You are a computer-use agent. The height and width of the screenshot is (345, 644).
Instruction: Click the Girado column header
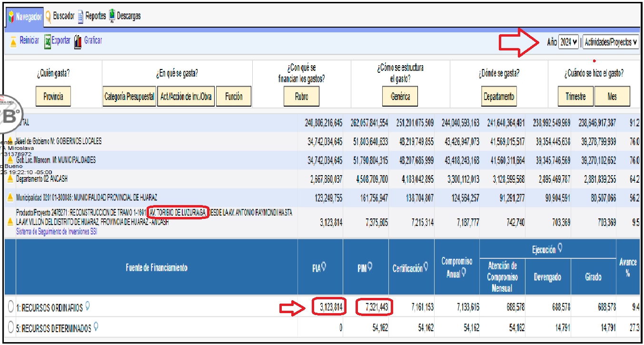pyautogui.click(x=594, y=276)
